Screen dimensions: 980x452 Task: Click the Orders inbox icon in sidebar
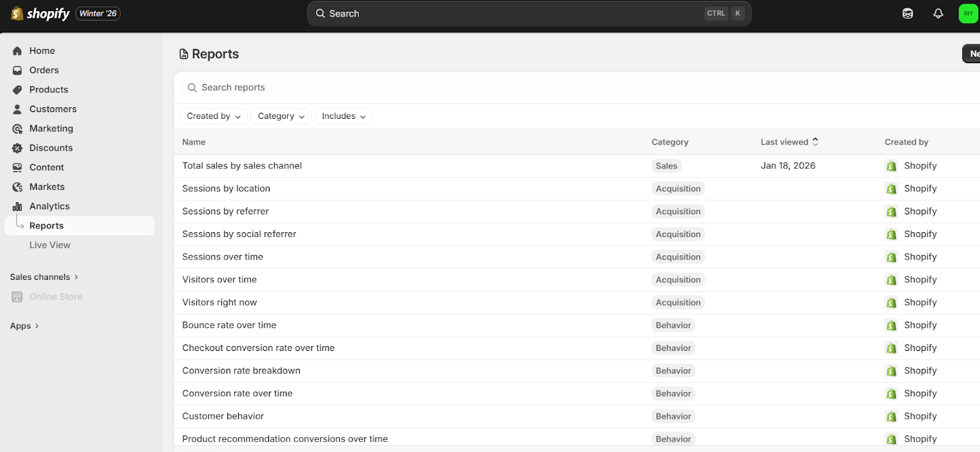click(x=17, y=70)
